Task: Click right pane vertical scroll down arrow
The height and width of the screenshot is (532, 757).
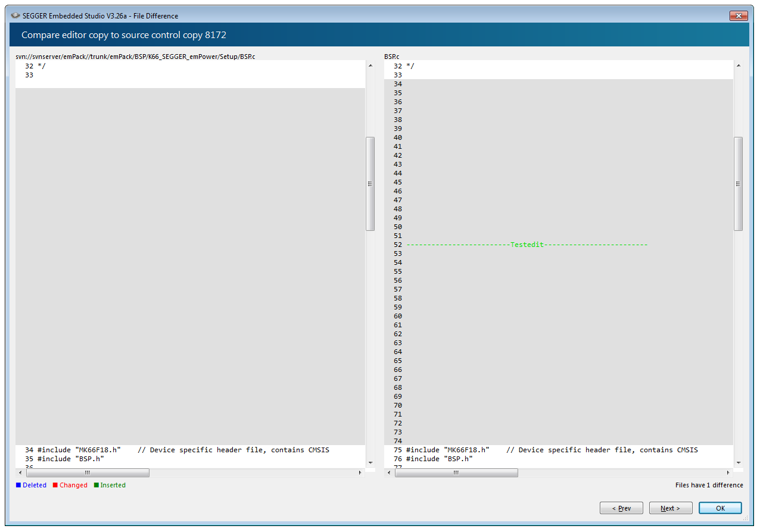Action: [739, 462]
